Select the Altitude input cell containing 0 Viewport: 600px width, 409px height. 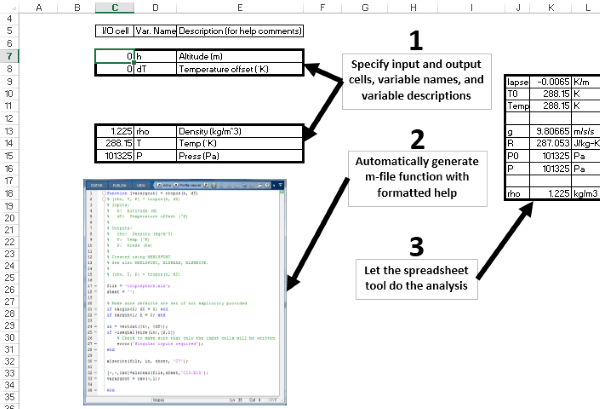point(114,56)
